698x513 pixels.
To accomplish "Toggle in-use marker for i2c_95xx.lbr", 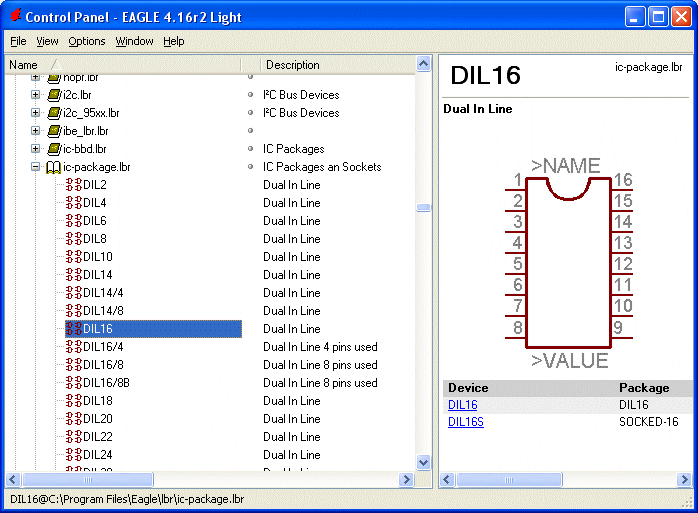I will coord(250,113).
